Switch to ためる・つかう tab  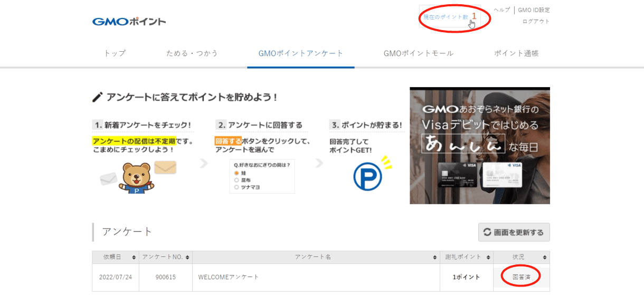tap(192, 53)
